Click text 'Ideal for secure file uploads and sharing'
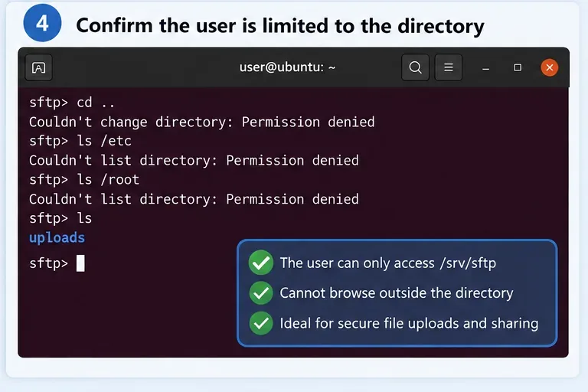 (x=409, y=323)
